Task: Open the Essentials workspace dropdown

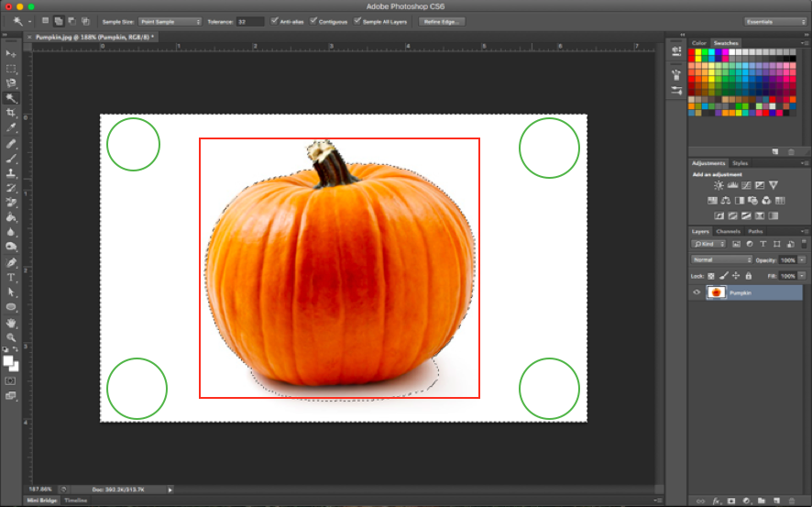Action: 775,22
